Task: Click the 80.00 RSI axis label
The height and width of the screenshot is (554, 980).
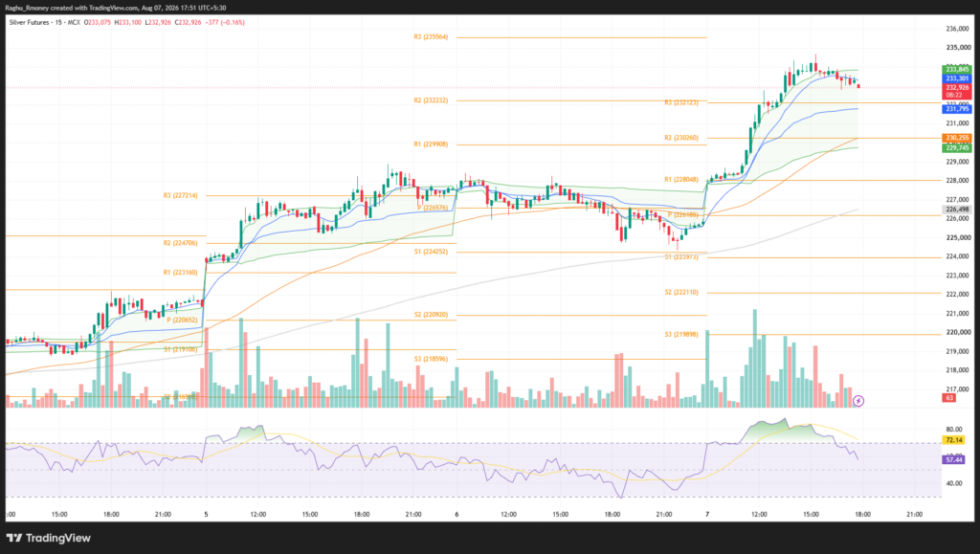Action: [954, 429]
